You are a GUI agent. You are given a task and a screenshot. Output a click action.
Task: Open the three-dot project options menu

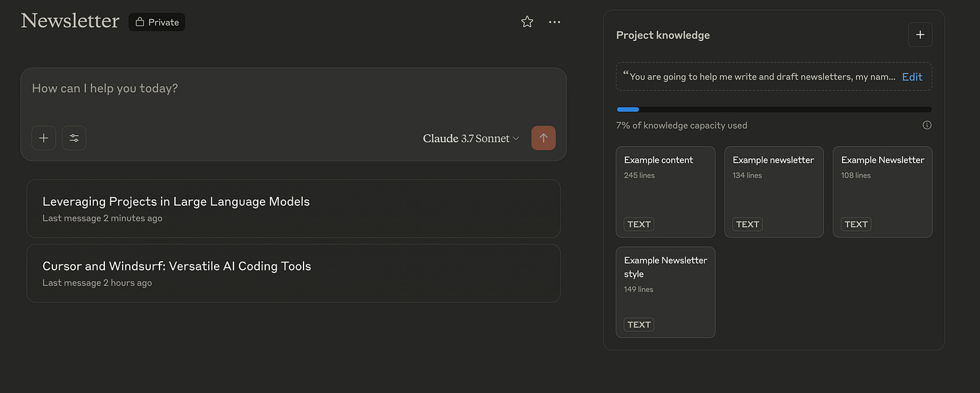click(x=555, y=22)
